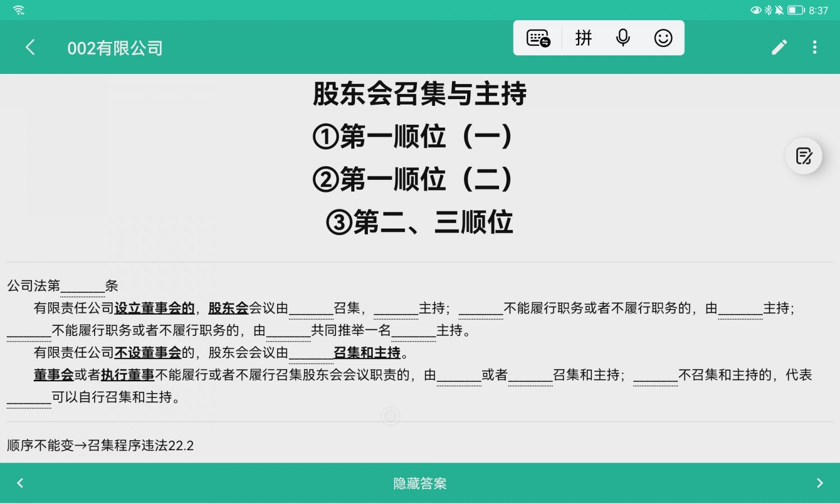Tap the Wi-Fi status icon
Viewport: 840px width, 504px height.
(x=18, y=10)
